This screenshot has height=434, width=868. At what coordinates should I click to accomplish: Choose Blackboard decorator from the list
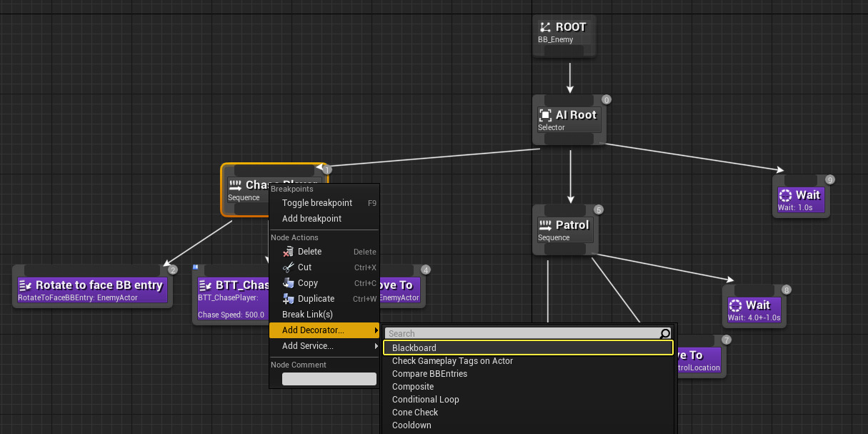coord(414,348)
